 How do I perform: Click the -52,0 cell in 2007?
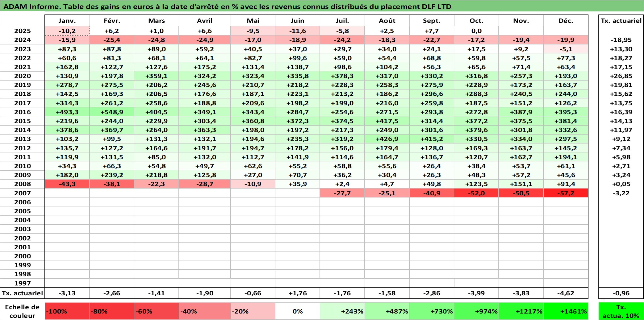[476, 193]
